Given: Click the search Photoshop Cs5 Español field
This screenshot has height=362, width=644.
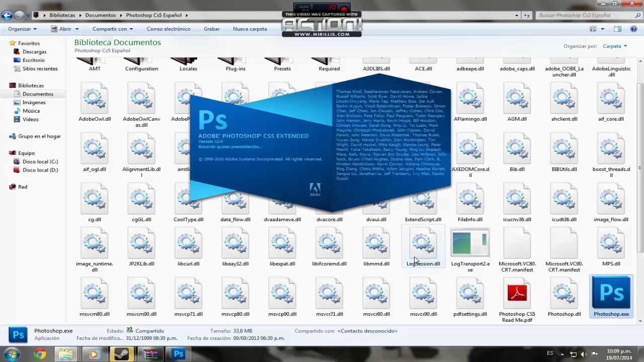Looking at the screenshot, I should [583, 15].
